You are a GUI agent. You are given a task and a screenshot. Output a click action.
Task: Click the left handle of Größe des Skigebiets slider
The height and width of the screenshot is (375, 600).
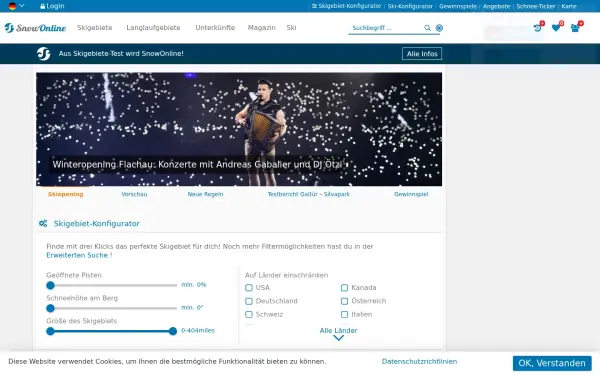pos(50,331)
